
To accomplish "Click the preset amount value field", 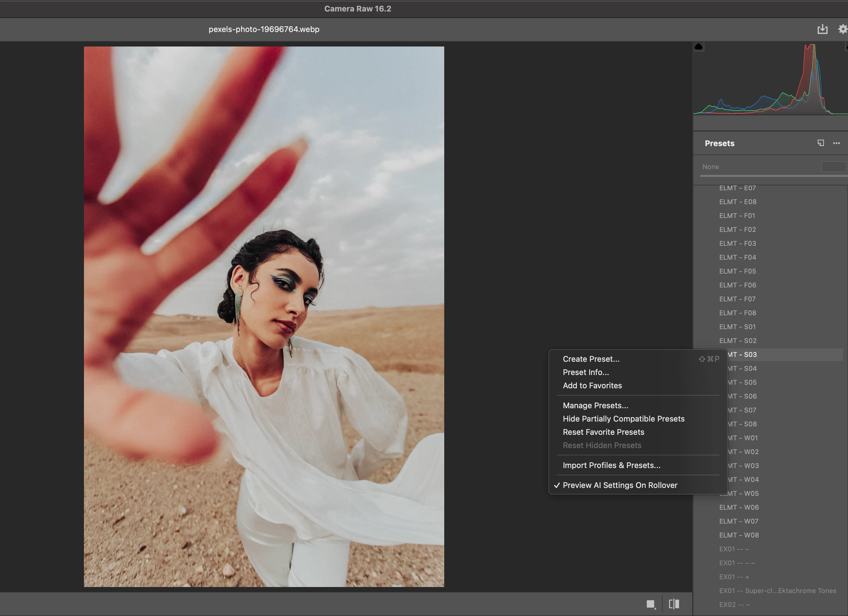I will 834,167.
